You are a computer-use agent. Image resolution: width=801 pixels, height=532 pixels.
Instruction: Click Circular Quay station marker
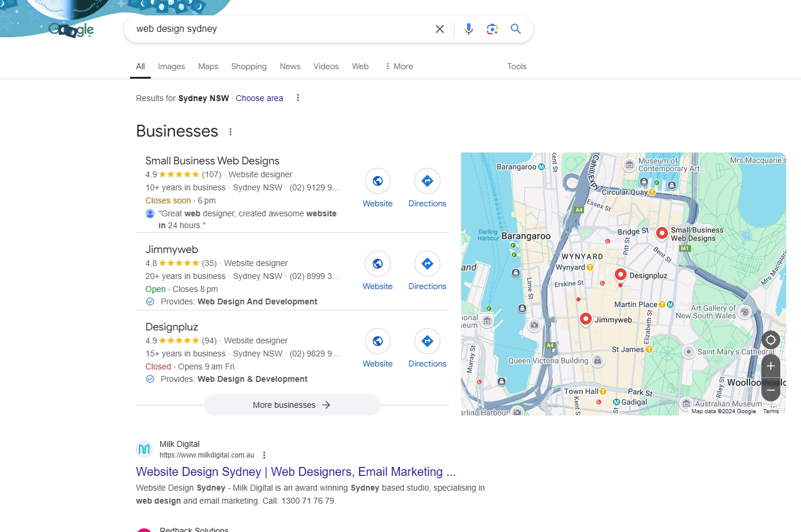point(652,192)
